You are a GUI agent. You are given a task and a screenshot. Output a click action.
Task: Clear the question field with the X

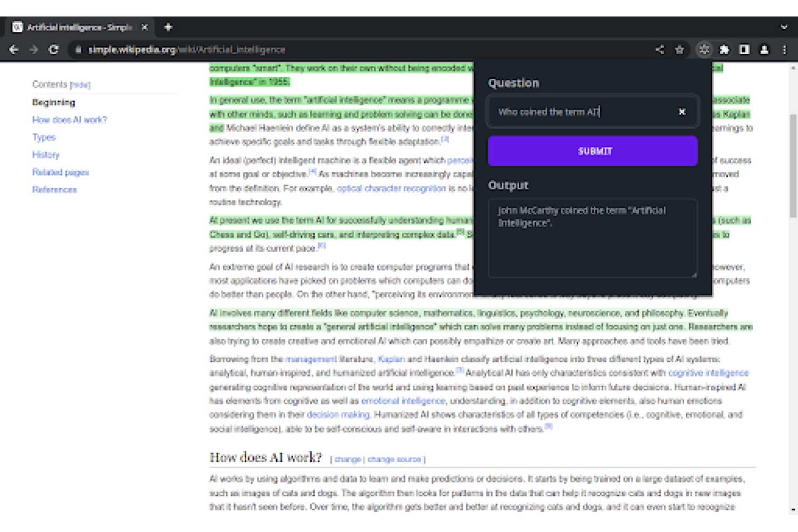point(682,112)
